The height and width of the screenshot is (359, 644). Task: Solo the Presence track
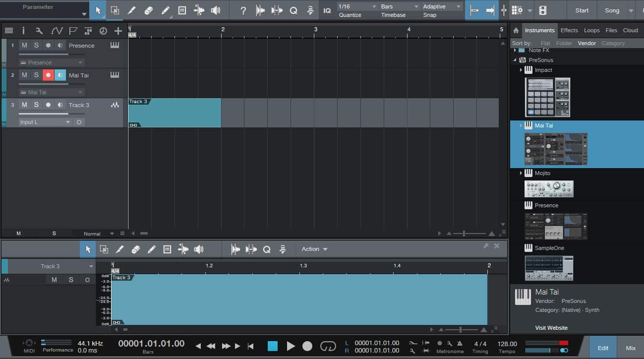[x=36, y=45]
